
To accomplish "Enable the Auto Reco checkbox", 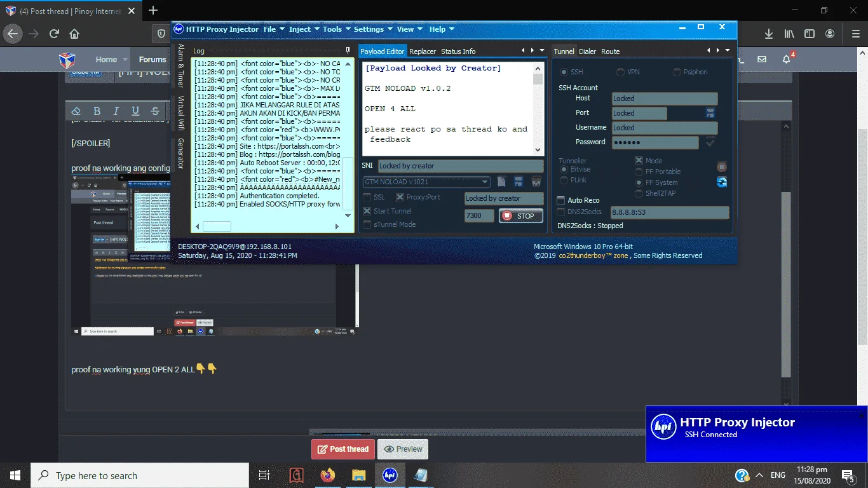I will (561, 200).
